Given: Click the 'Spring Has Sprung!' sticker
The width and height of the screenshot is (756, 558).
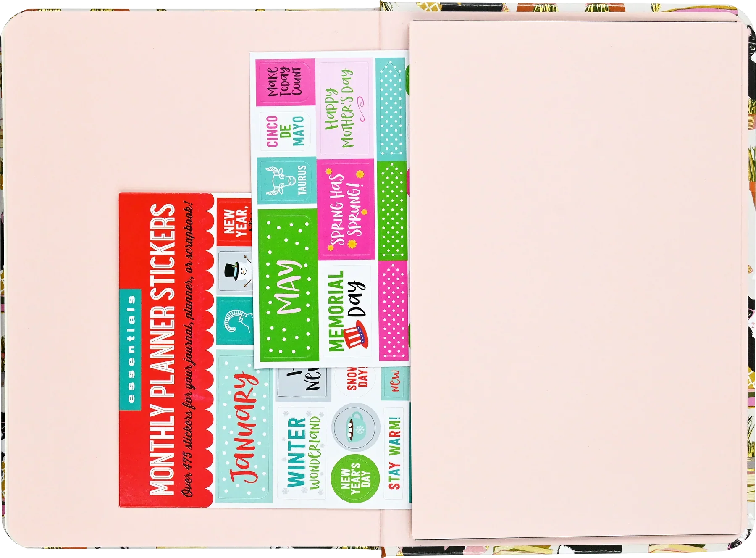Looking at the screenshot, I should [346, 209].
